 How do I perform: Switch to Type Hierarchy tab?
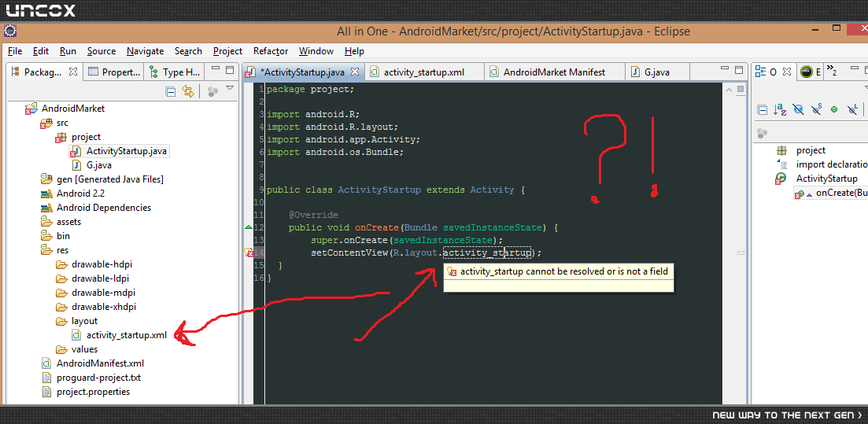tap(175, 72)
